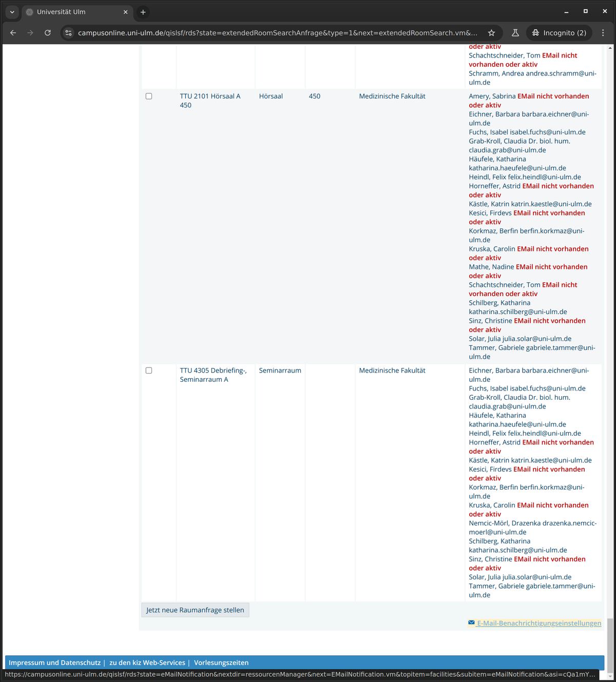The width and height of the screenshot is (616, 682).
Task: Select the Universität Ulm browser tab
Action: point(77,12)
